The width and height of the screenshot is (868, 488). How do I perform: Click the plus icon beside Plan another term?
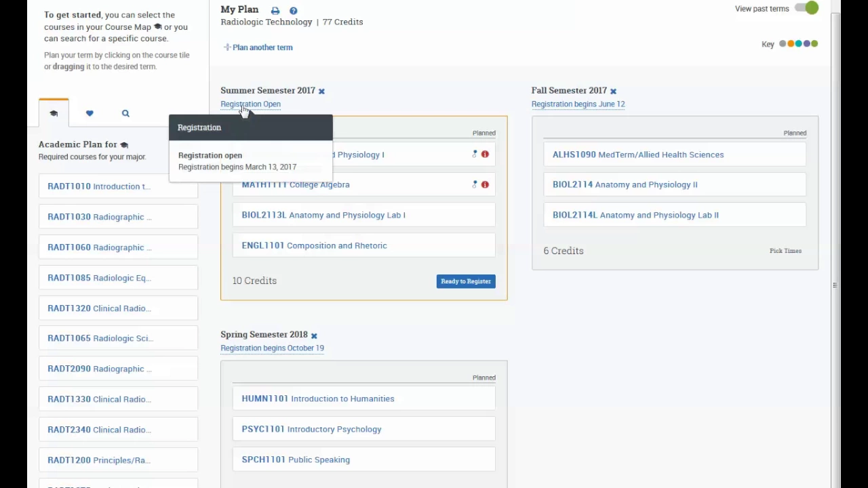click(227, 47)
